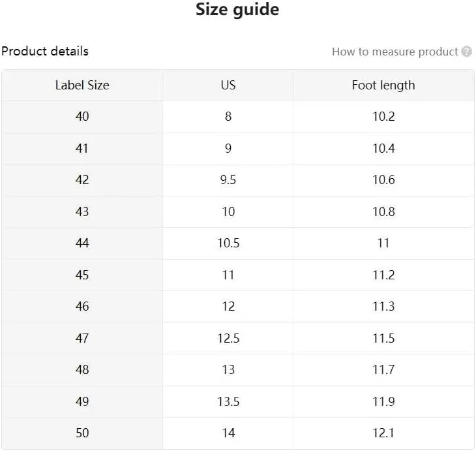Select foot length 10.8 cell
The image size is (476, 451).
point(383,212)
